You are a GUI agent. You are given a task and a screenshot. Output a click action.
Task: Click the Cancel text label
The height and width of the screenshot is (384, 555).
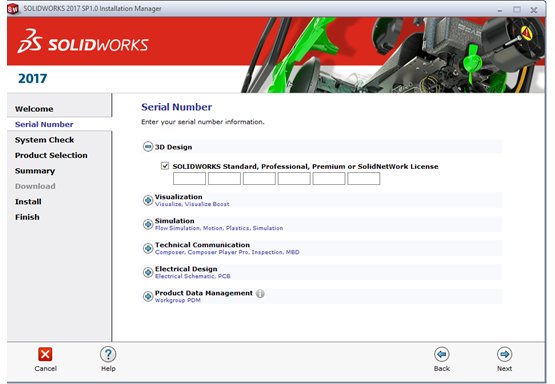[45, 368]
